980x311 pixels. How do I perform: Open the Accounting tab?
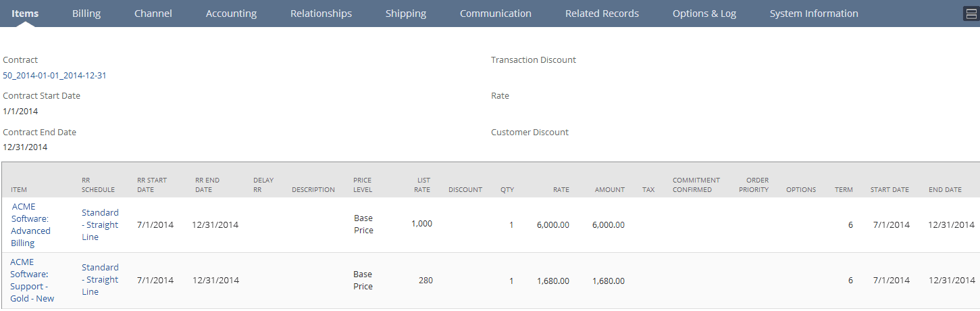coord(231,14)
